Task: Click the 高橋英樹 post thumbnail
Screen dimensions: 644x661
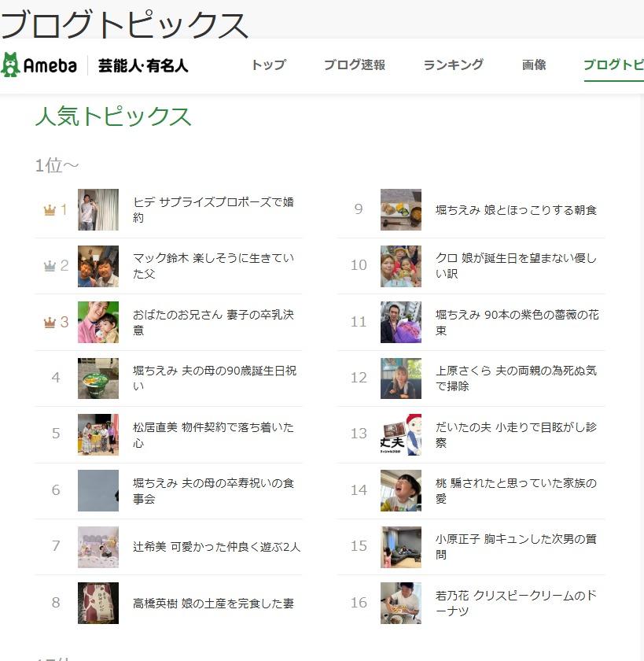Action: [x=98, y=603]
